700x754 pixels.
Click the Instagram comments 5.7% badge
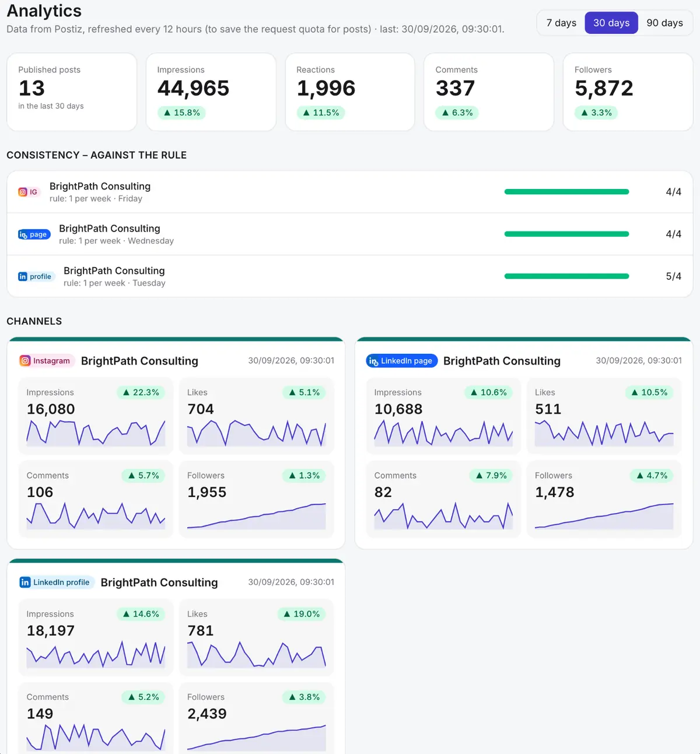[143, 476]
